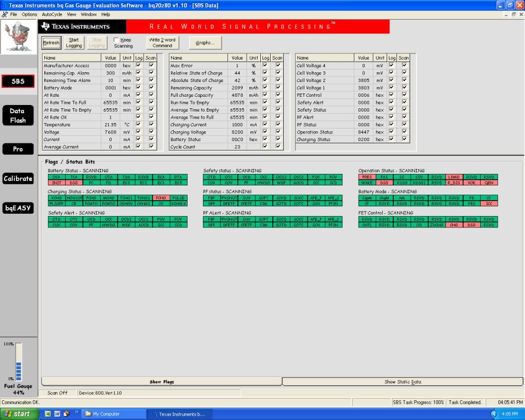Switch to the Pro screen
The image size is (525, 420).
18,149
